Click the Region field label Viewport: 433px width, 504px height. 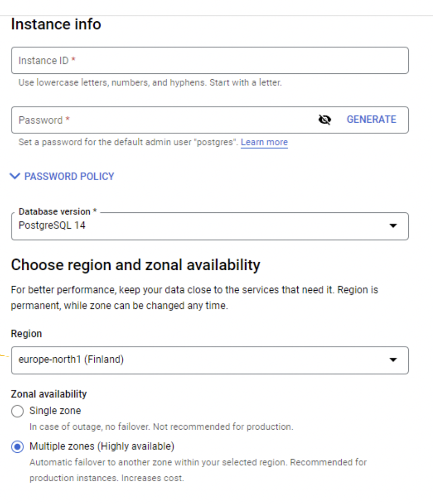point(27,334)
